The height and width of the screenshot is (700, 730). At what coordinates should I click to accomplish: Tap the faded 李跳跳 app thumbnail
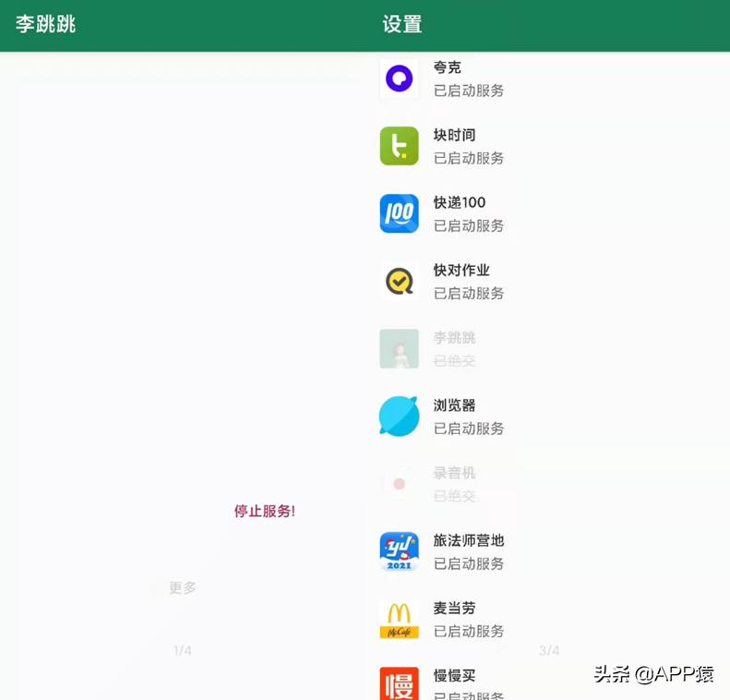[399, 348]
